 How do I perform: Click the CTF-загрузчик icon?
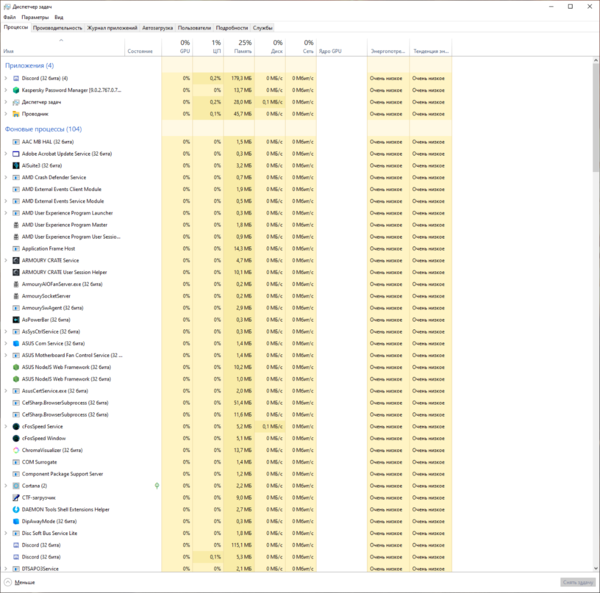point(16,498)
